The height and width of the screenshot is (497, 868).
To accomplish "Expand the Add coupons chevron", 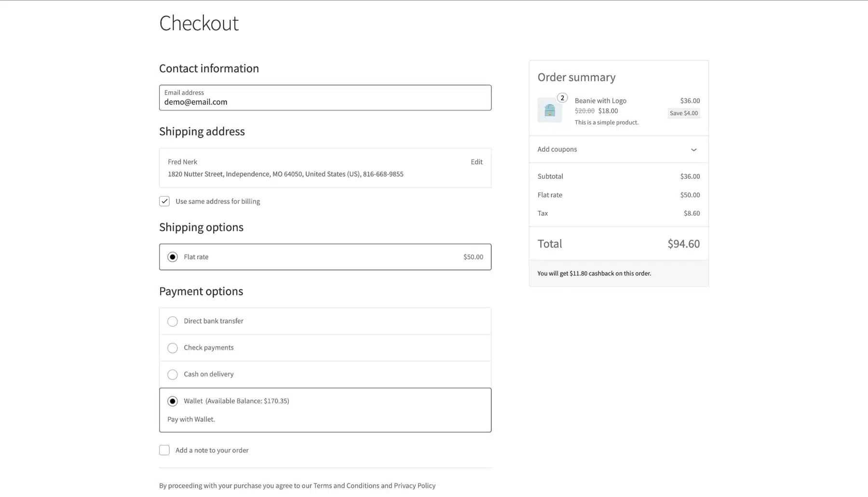I will click(x=693, y=149).
